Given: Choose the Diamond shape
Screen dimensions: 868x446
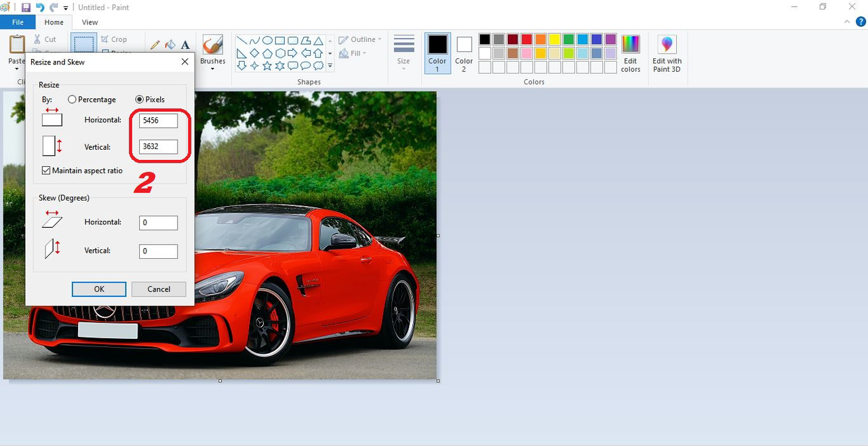Looking at the screenshot, I should pyautogui.click(x=255, y=53).
